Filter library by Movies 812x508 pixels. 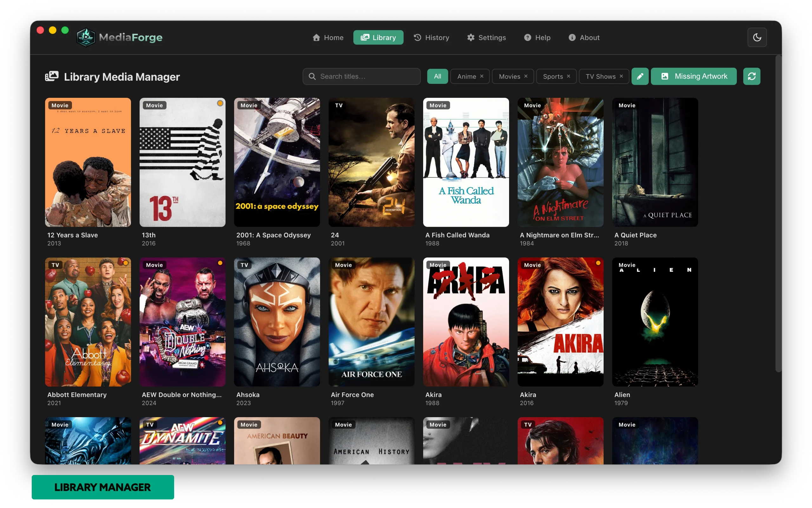click(509, 76)
